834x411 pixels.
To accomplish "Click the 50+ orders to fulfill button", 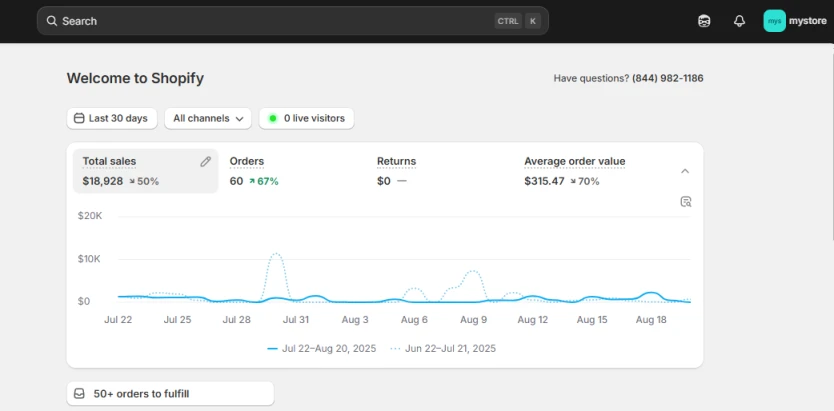I will [x=170, y=394].
